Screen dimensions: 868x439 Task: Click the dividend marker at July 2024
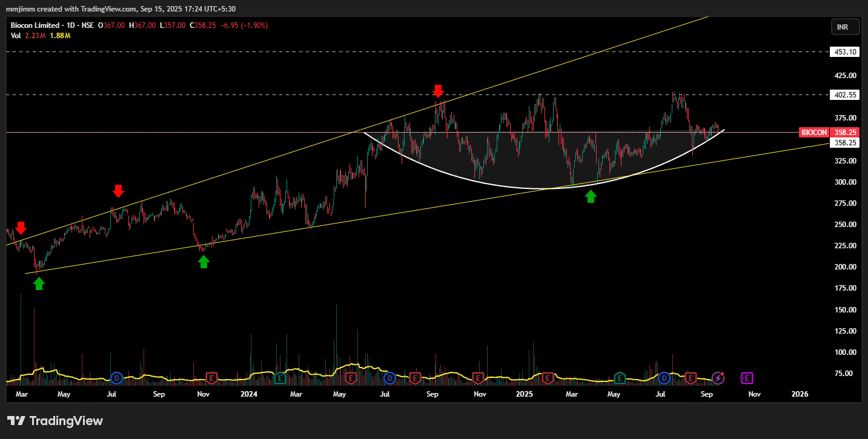(x=389, y=378)
